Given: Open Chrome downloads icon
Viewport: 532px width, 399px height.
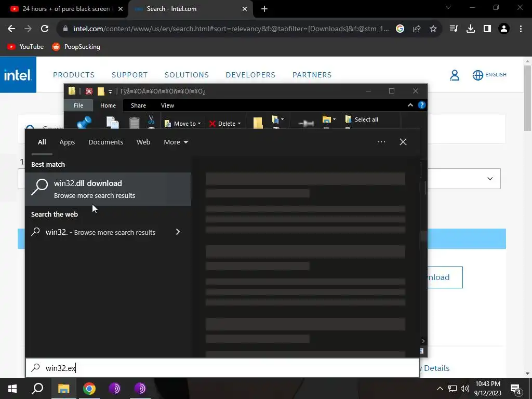Looking at the screenshot, I should [471, 29].
